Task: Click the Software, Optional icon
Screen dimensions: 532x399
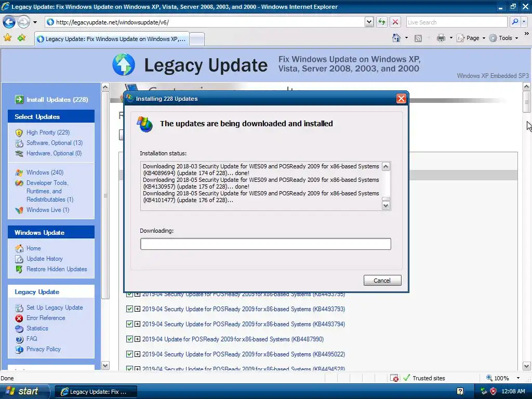Action: pyautogui.click(x=19, y=143)
